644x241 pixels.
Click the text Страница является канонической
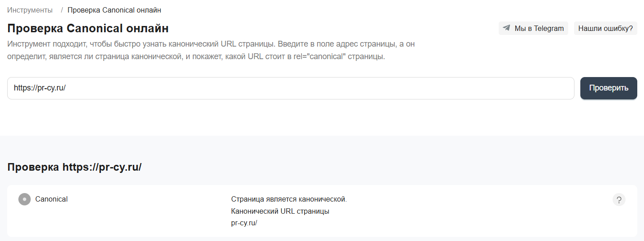tap(289, 199)
